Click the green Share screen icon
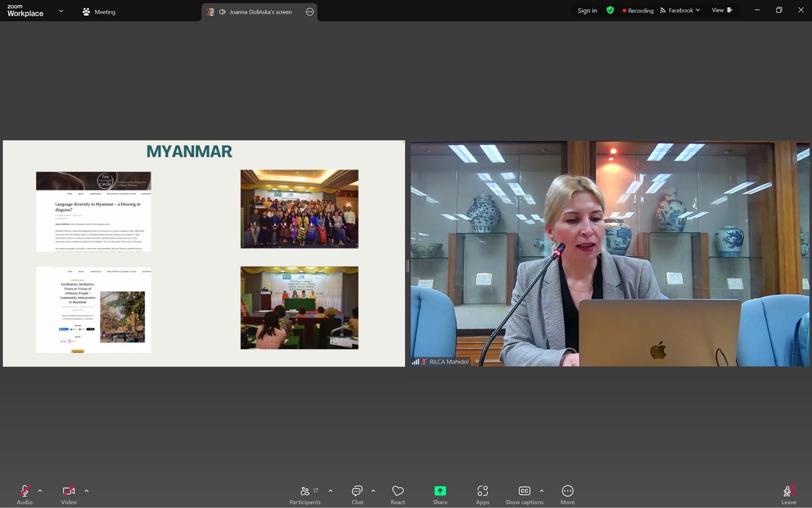812x508 pixels. click(440, 491)
